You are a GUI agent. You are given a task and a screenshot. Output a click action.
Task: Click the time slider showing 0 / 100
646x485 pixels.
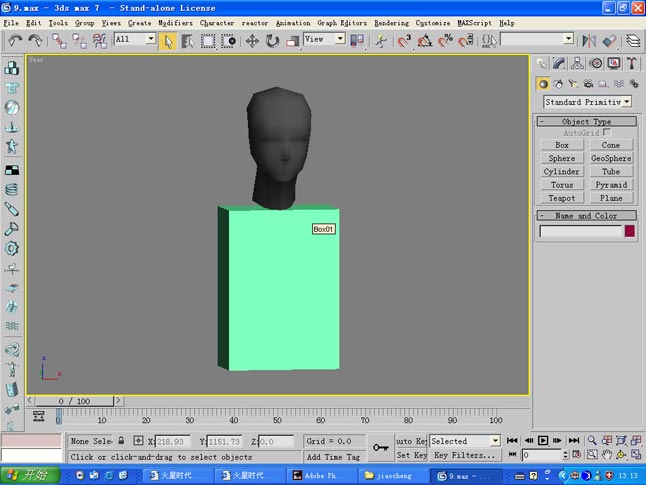tap(74, 401)
